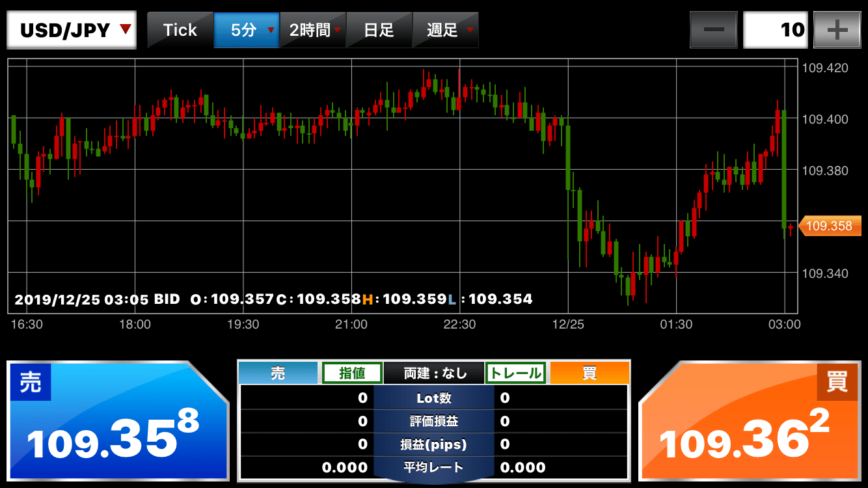Tap the blue 売 sell price 109.358 panel
868x488 pixels.
pos(118,422)
